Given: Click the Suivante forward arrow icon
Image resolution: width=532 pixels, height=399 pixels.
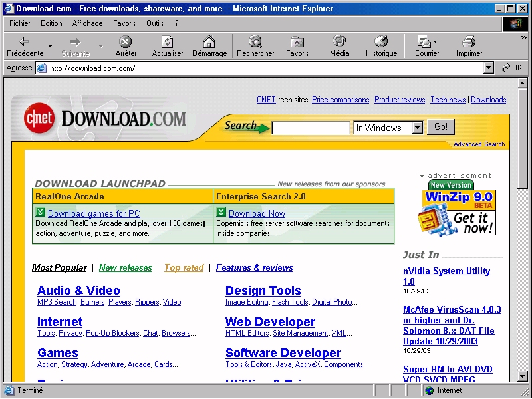Looking at the screenshot, I should [75, 42].
